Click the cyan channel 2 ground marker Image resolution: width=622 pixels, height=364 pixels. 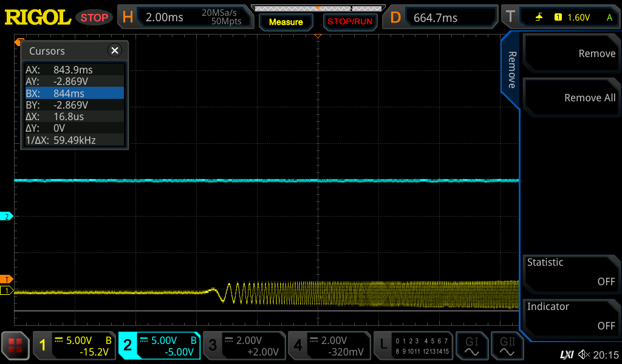[7, 217]
